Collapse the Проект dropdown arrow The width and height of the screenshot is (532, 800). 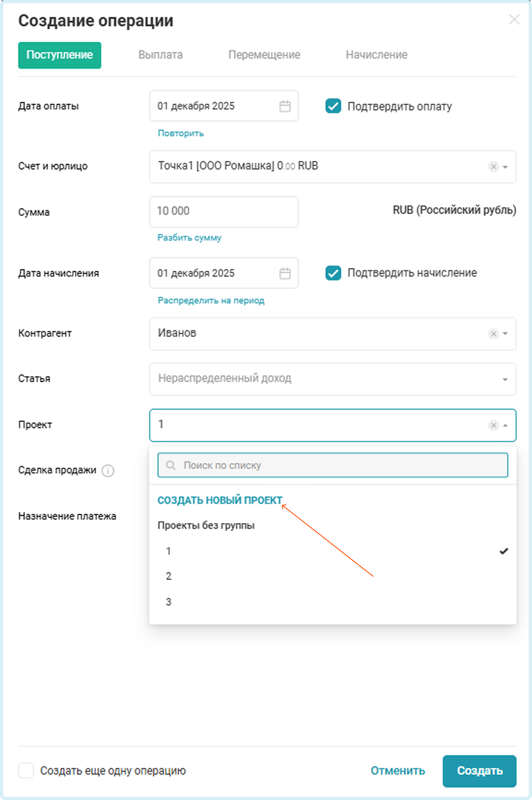pos(505,425)
